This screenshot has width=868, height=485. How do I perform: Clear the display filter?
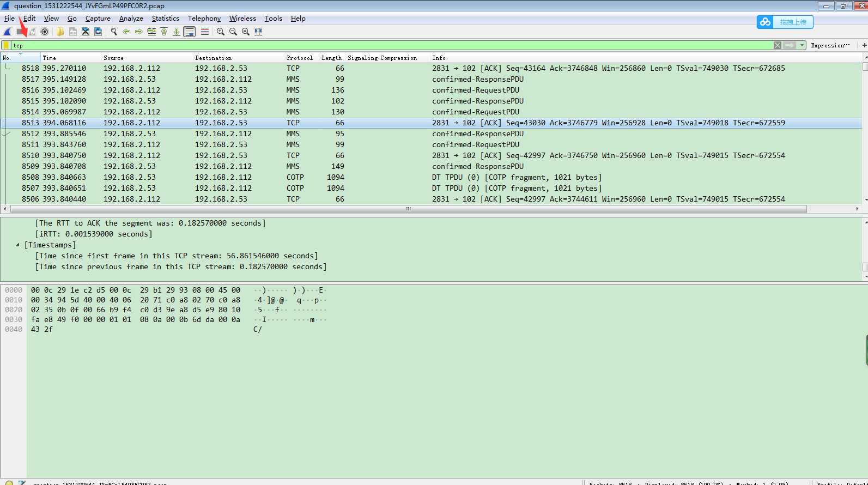tap(778, 45)
